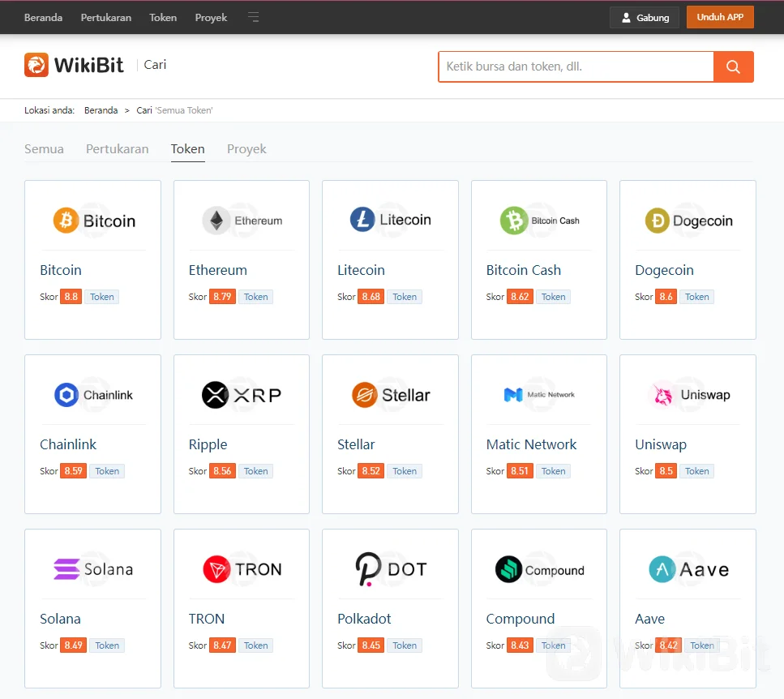Click the Unduh APP button
784x699 pixels.
coord(720,17)
